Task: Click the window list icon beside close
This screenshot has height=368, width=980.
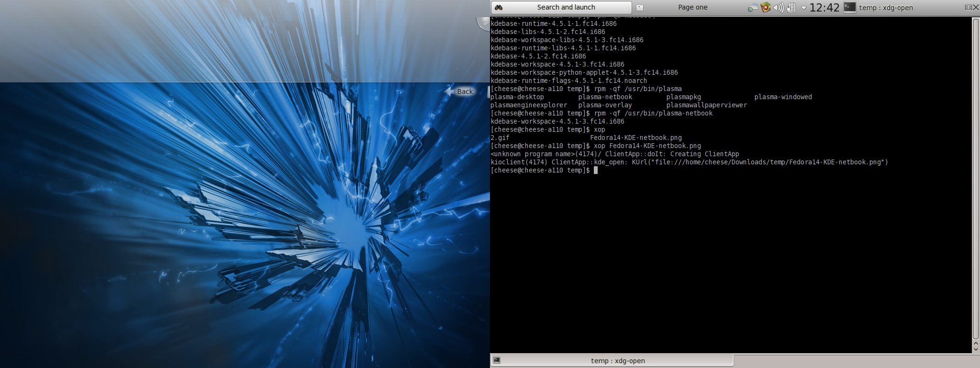Action: click(968, 7)
